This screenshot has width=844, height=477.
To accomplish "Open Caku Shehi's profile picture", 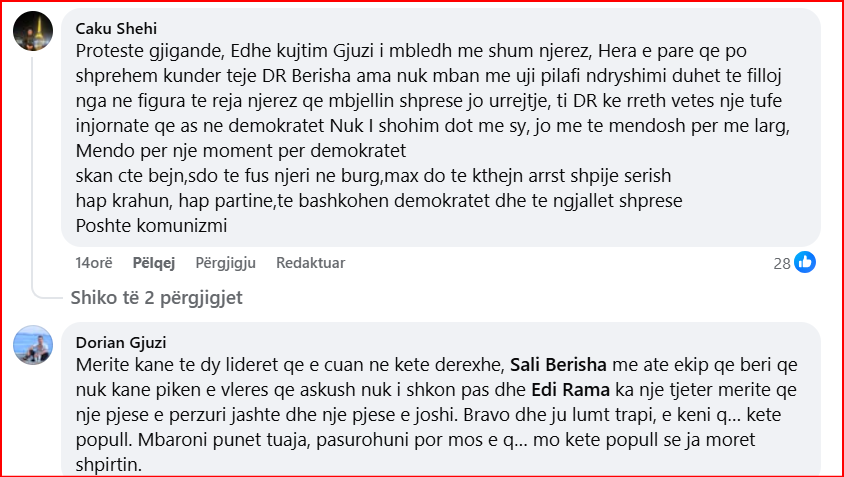I will (x=32, y=31).
